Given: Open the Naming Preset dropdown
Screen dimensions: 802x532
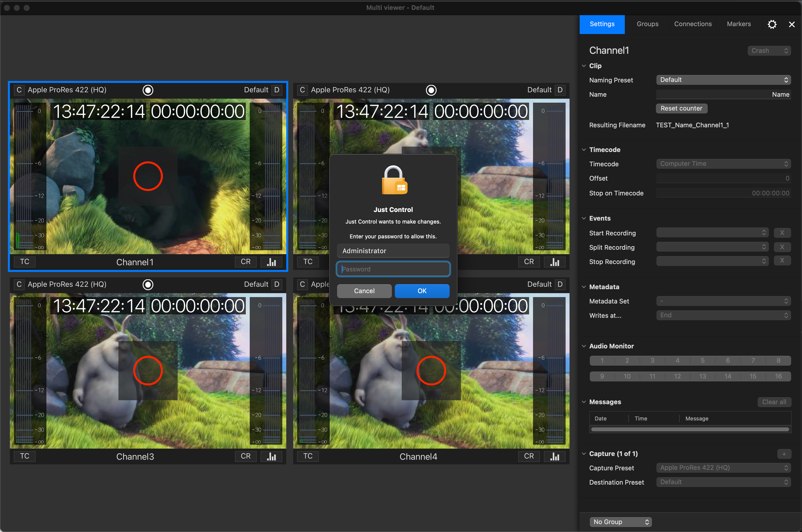Looking at the screenshot, I should tap(724, 80).
